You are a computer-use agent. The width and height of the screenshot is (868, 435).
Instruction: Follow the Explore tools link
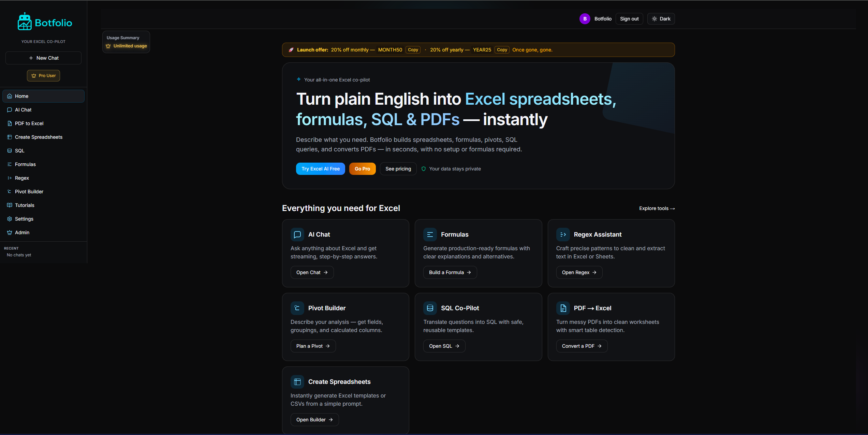point(657,208)
